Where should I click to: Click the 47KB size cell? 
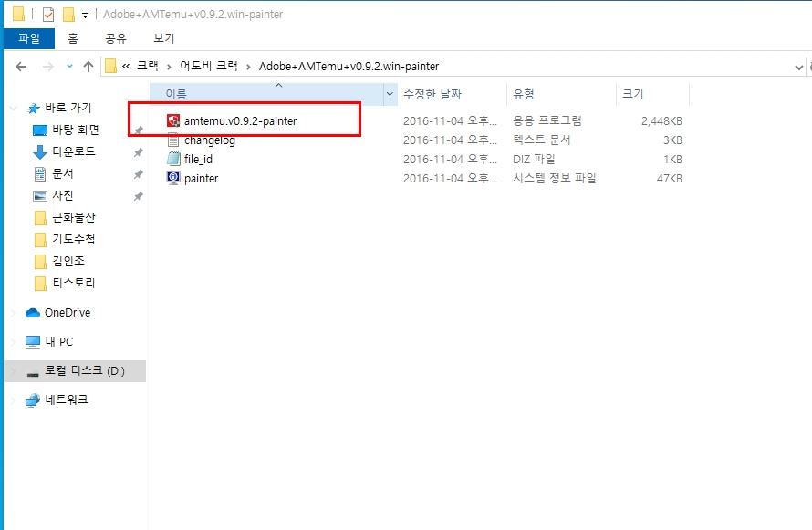(670, 179)
